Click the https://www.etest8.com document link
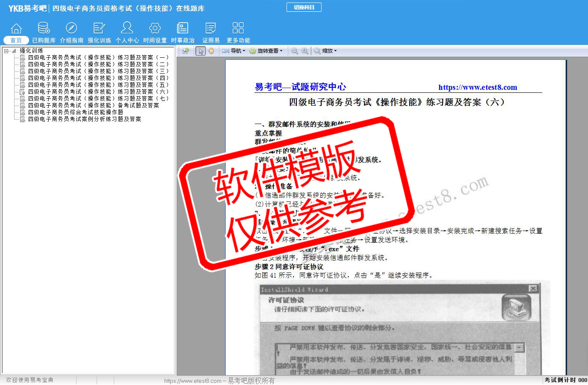This screenshot has height=385, width=588. [478, 87]
